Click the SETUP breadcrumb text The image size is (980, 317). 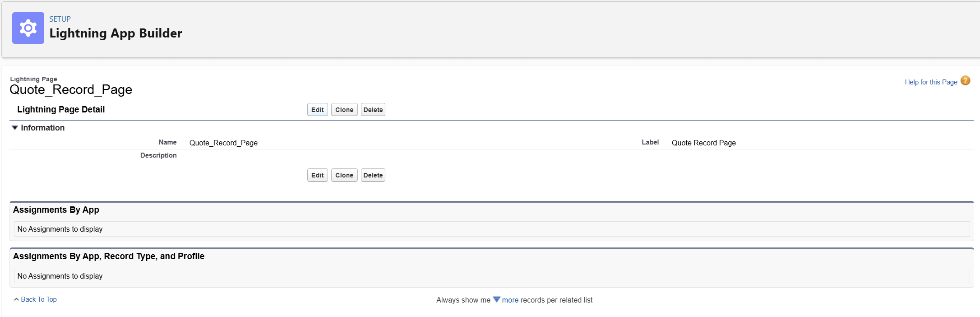tap(60, 19)
